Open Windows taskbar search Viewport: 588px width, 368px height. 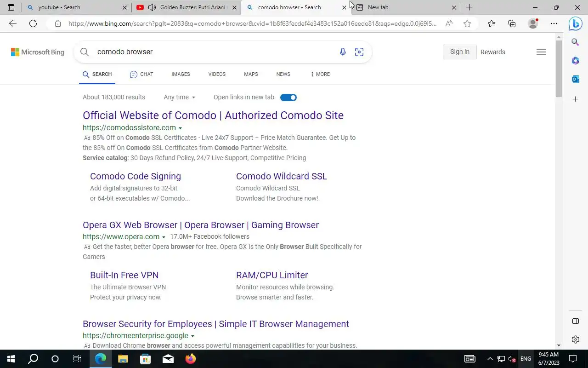[x=33, y=359]
